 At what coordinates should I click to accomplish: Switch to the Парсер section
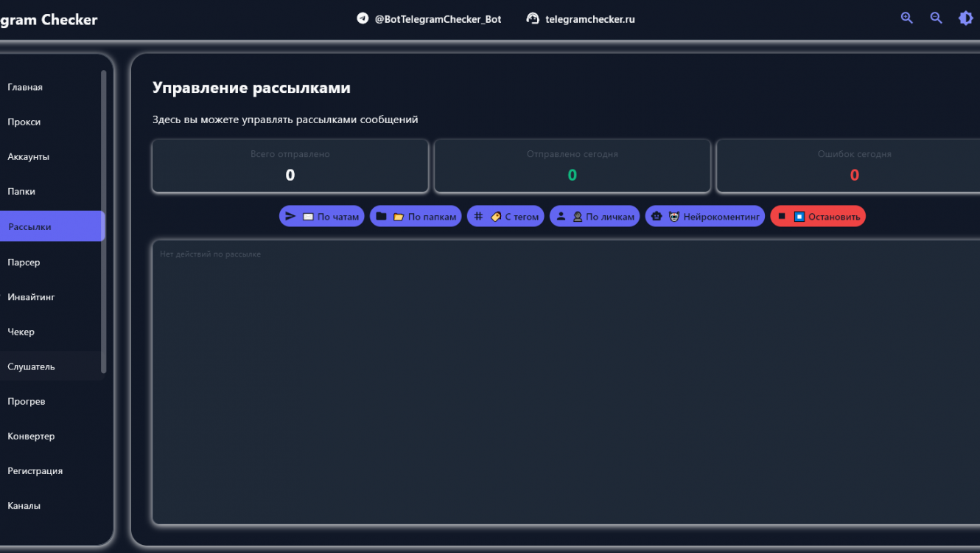tap(24, 262)
